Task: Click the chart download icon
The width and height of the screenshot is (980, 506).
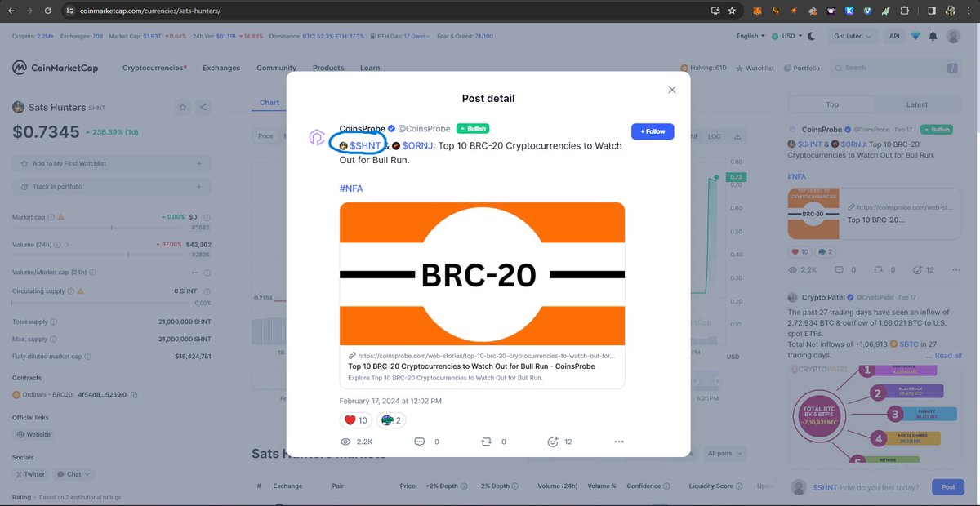Action: pyautogui.click(x=737, y=136)
